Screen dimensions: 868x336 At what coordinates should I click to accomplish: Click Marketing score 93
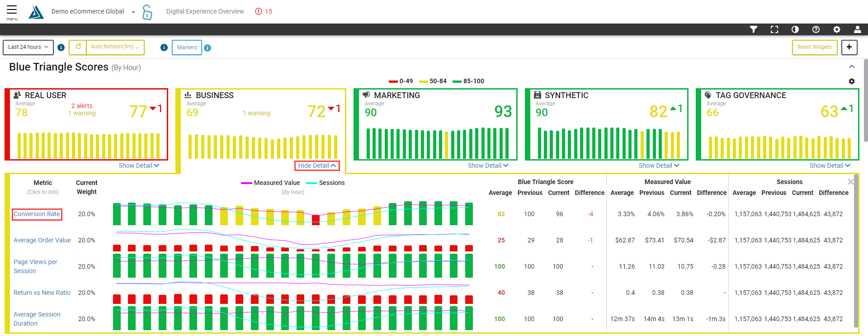pyautogui.click(x=503, y=111)
